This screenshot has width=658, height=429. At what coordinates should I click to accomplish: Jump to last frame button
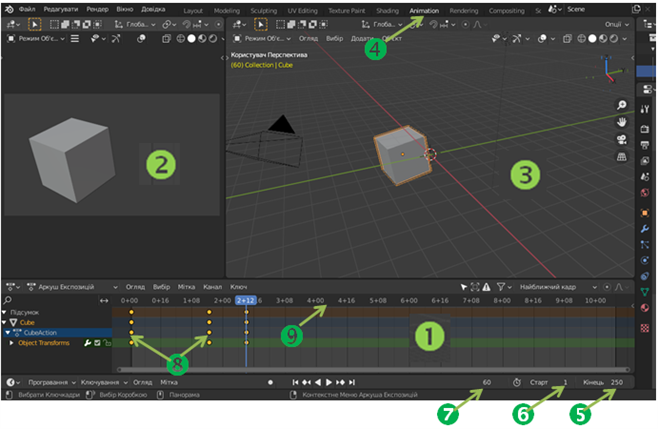352,382
